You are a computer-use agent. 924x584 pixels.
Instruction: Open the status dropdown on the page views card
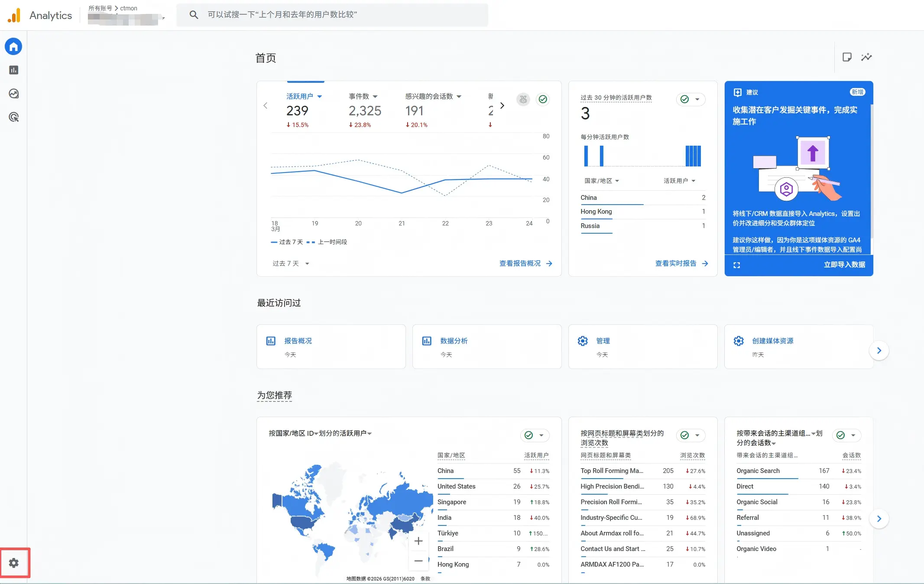(691, 435)
